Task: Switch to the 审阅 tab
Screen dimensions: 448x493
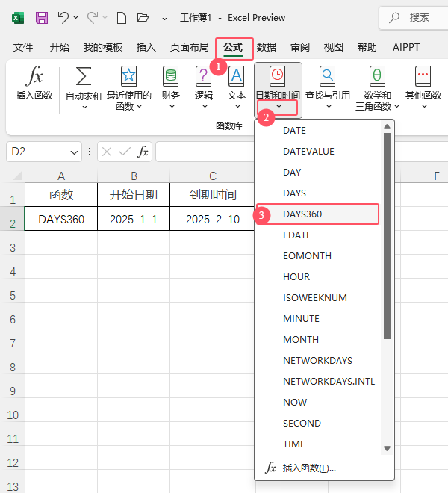Action: (x=300, y=47)
